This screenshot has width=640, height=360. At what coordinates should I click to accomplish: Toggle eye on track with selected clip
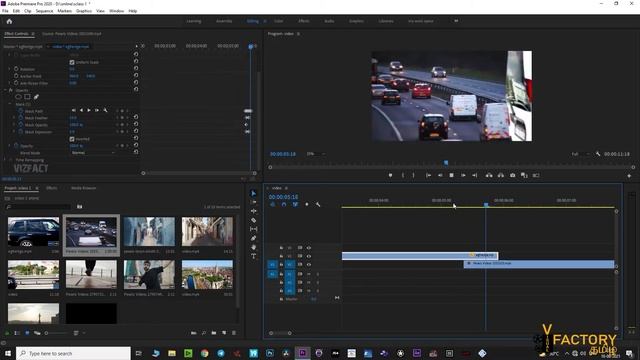pos(309,256)
